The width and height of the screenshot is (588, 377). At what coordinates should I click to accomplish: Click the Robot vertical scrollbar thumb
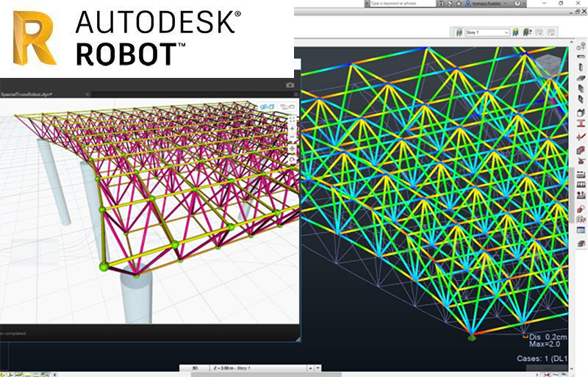point(572,195)
